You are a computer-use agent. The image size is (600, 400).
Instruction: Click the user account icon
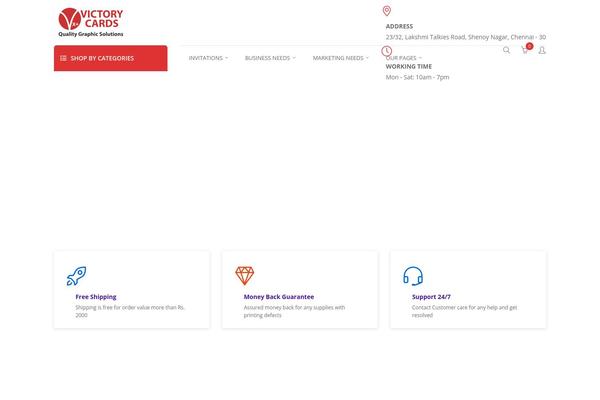(542, 50)
